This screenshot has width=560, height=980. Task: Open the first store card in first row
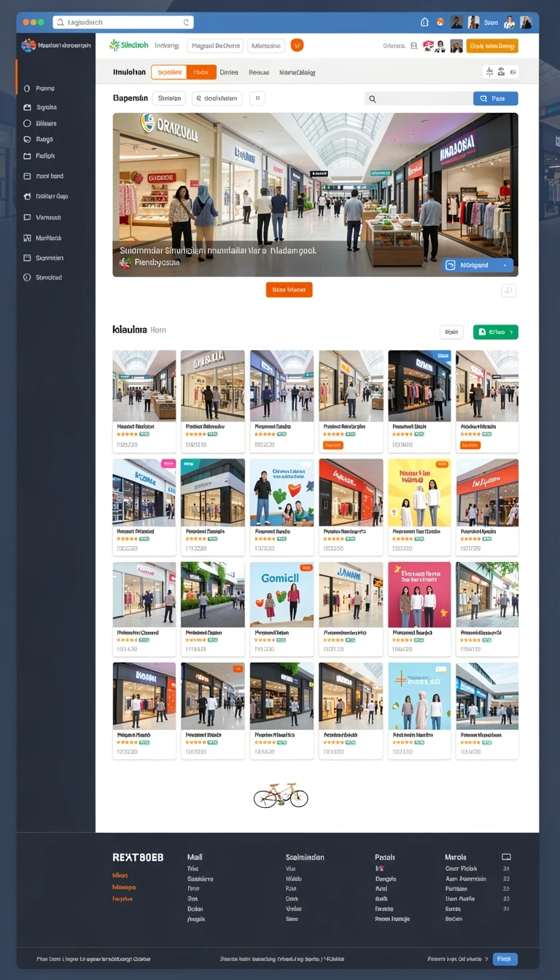(144, 401)
